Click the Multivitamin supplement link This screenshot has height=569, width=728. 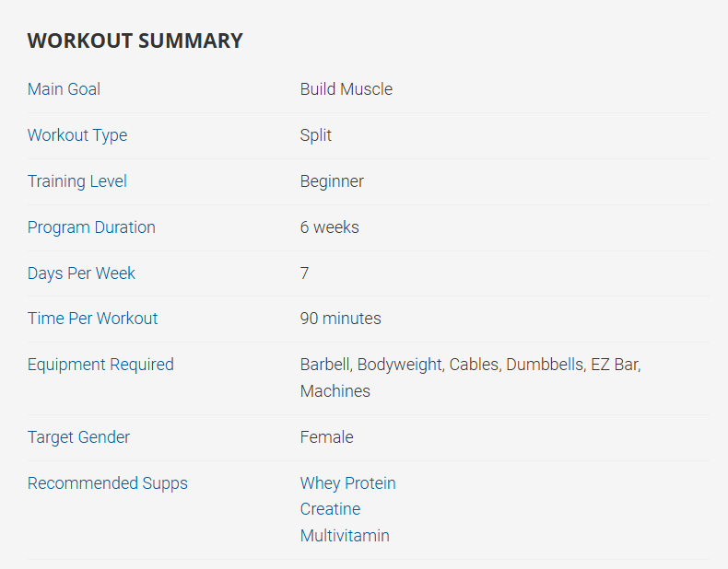tap(345, 536)
